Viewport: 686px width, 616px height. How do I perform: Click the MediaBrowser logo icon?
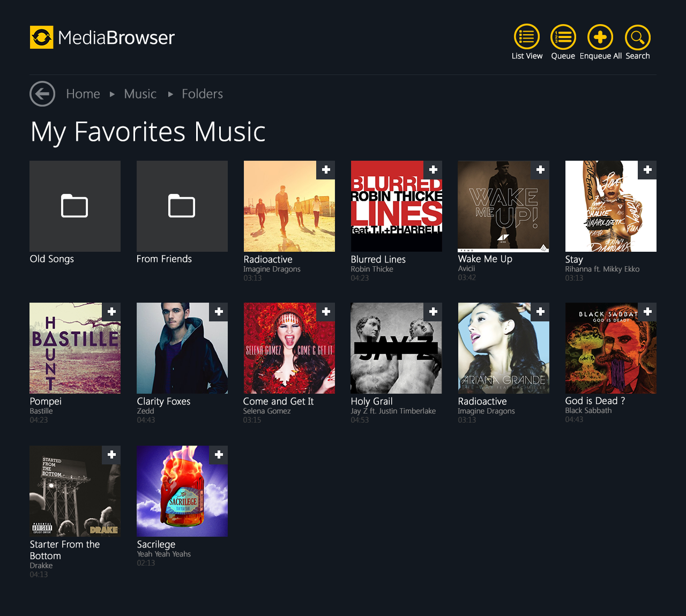(42, 37)
